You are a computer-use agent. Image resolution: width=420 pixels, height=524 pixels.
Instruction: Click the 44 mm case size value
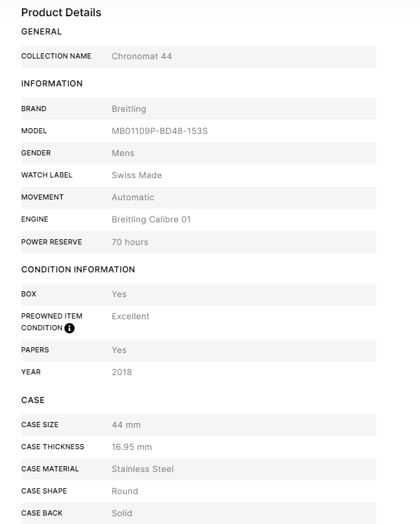(126, 425)
